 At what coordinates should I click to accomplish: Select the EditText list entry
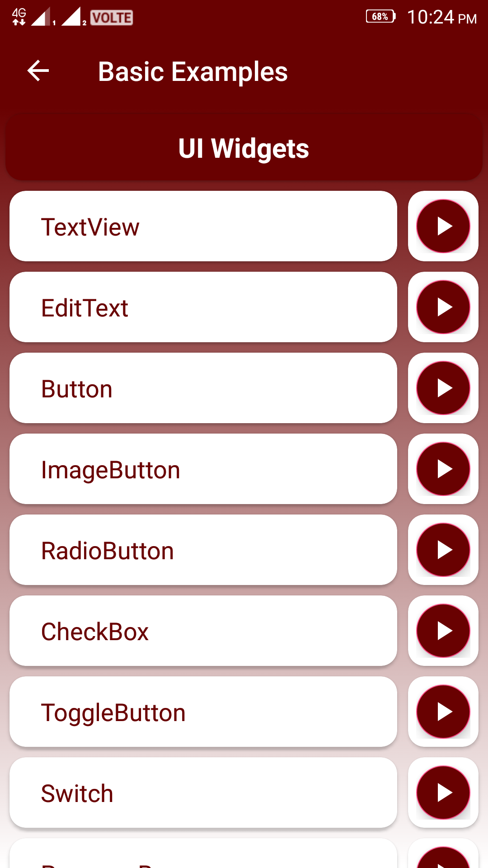[x=203, y=307]
